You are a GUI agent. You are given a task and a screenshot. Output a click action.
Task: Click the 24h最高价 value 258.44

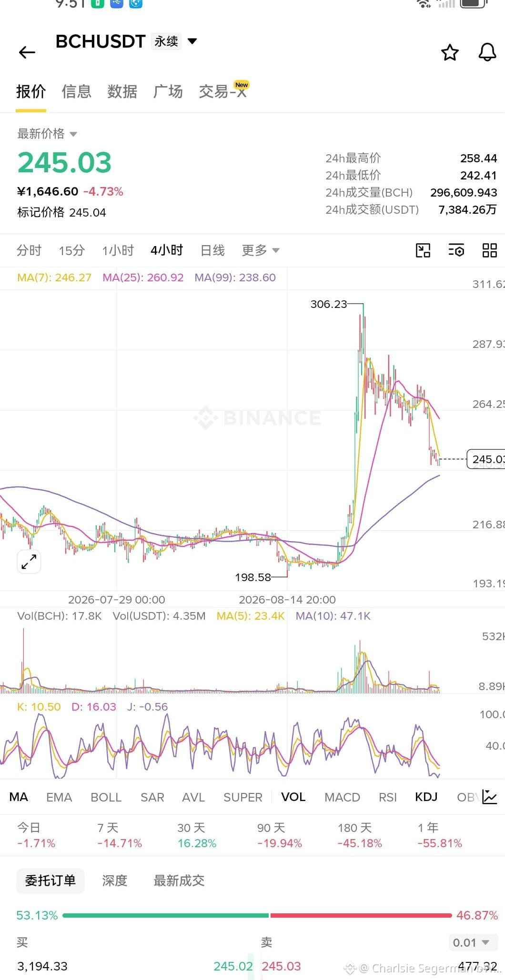(x=478, y=158)
